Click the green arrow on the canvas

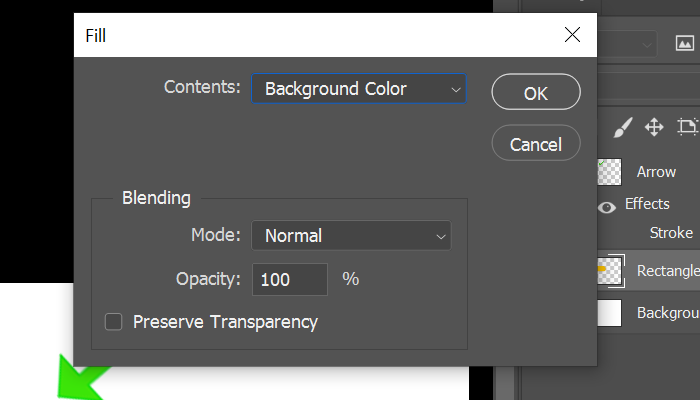pos(80,379)
